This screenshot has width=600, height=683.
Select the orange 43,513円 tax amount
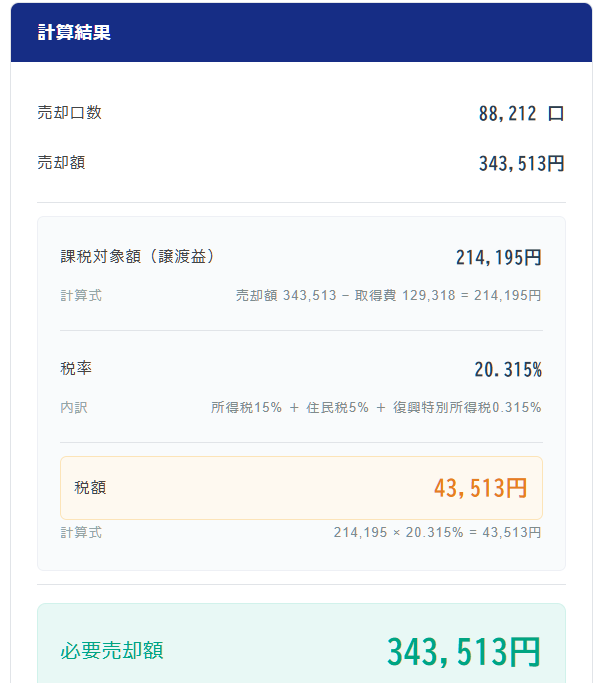pyautogui.click(x=479, y=488)
